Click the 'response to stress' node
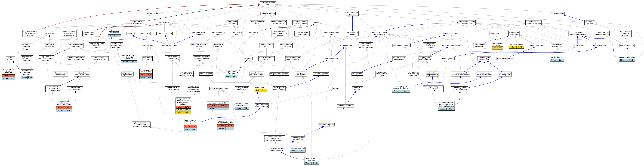 click(x=237, y=33)
